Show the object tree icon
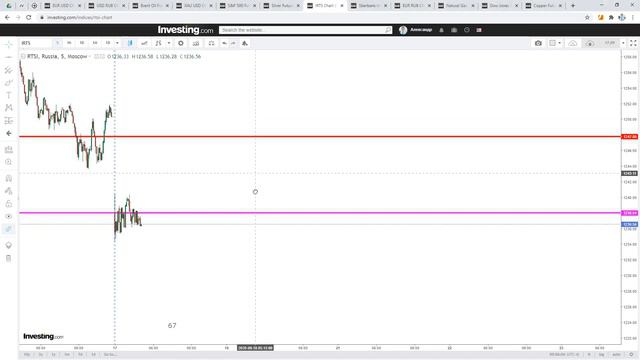640x360 pixels. pos(9,245)
